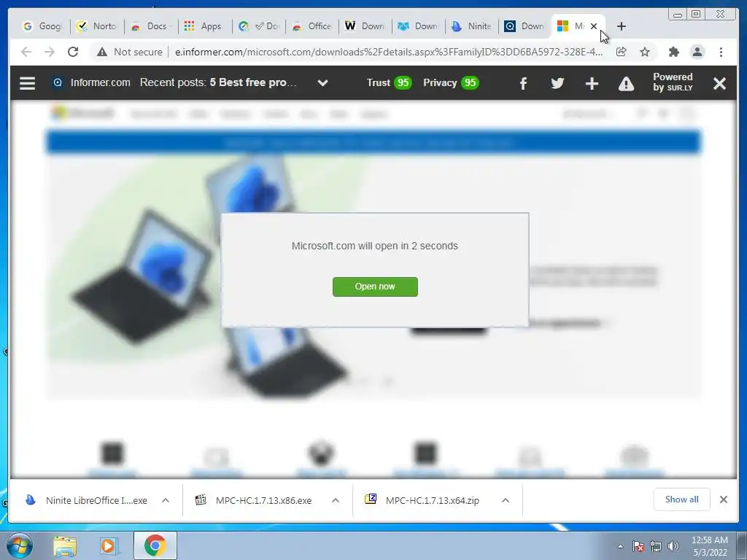Open the Informer hamburger menu
Screen dimensions: 747x560
27,83
